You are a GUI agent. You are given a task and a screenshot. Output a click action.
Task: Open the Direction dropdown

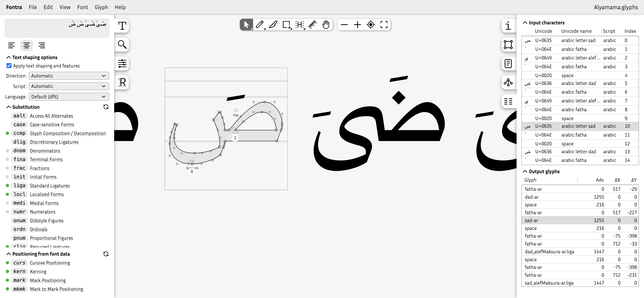tap(69, 76)
